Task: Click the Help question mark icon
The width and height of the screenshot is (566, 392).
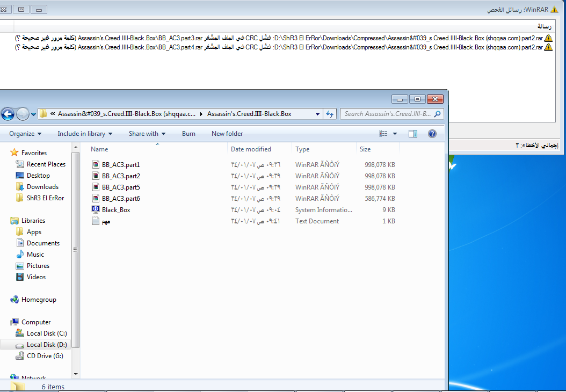Action: [x=432, y=134]
